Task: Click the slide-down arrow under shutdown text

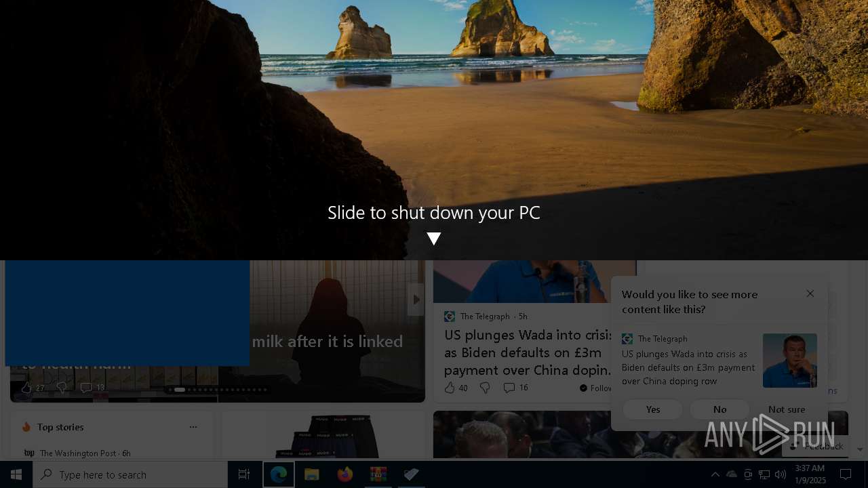Action: (434, 239)
